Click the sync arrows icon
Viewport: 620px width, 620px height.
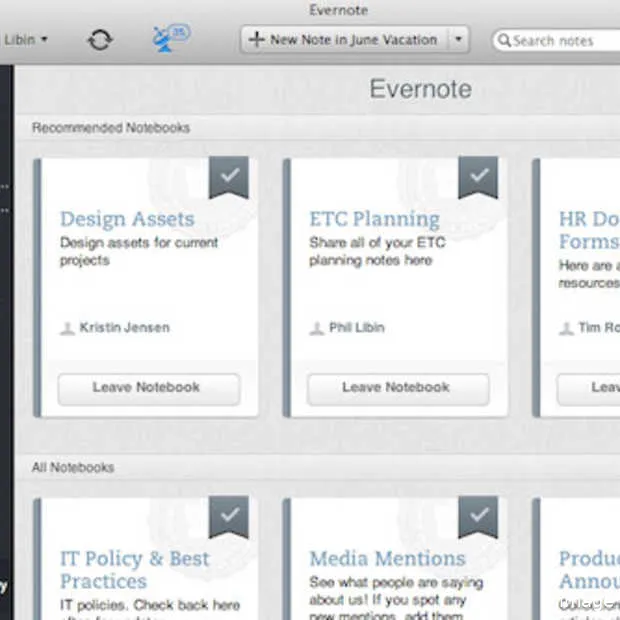click(x=100, y=40)
